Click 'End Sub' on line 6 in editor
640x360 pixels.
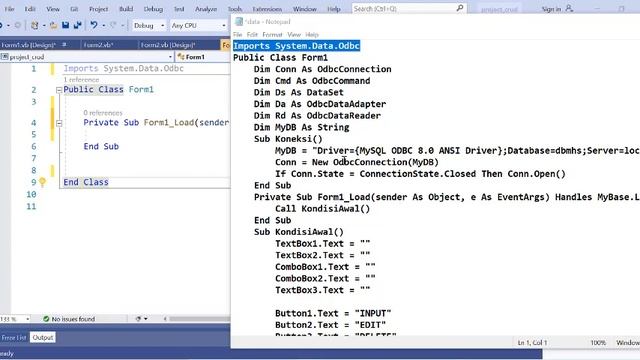pos(101,146)
